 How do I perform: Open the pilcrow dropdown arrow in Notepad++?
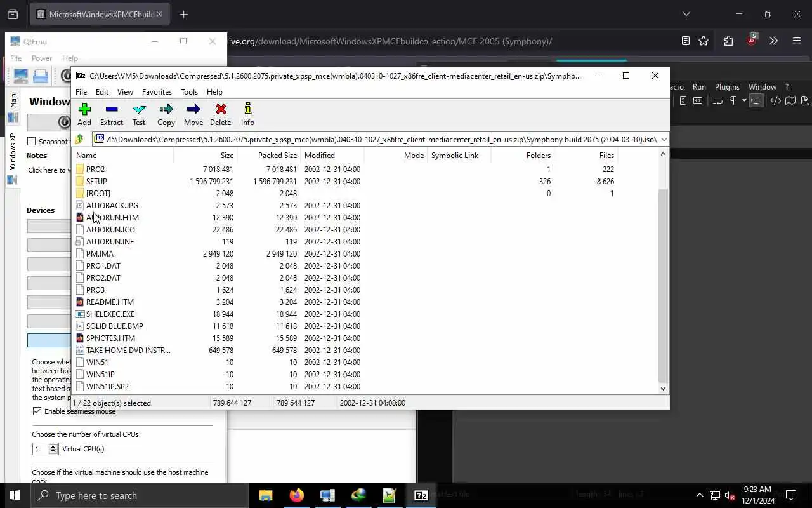744,100
